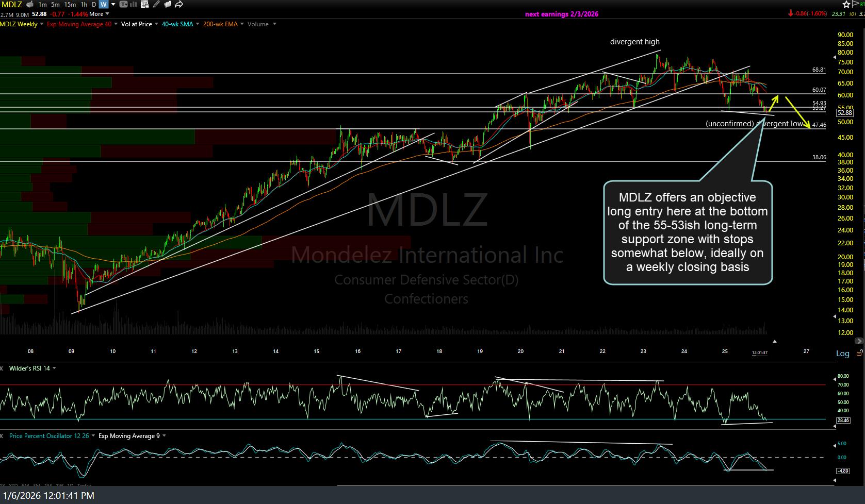The image size is (865, 504).
Task: Click the bar chart style icon
Action: 134,5
